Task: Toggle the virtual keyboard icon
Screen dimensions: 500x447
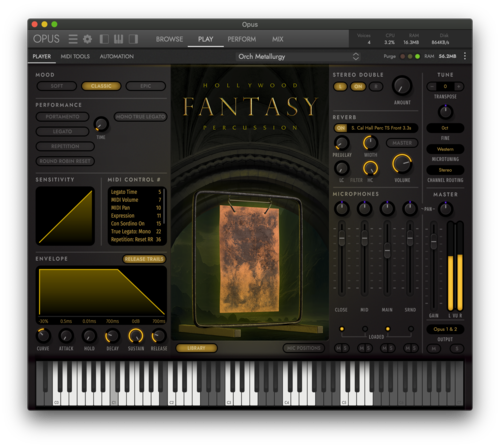Action: click(x=119, y=39)
